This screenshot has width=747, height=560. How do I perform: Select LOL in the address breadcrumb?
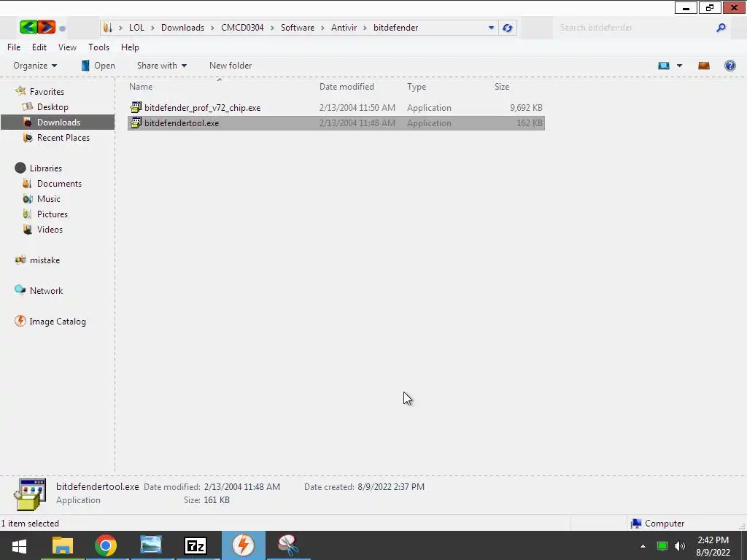136,28
